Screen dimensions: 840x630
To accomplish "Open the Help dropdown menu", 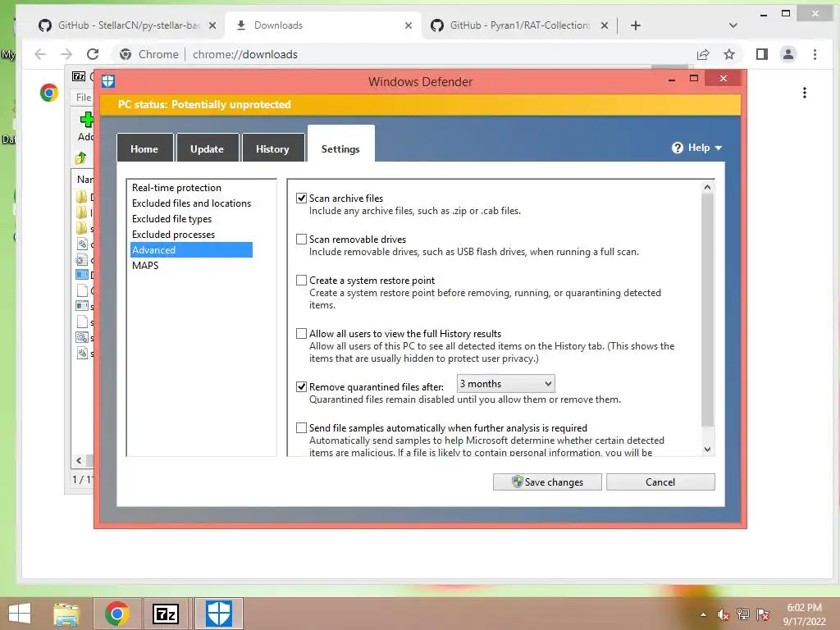I will tap(697, 148).
